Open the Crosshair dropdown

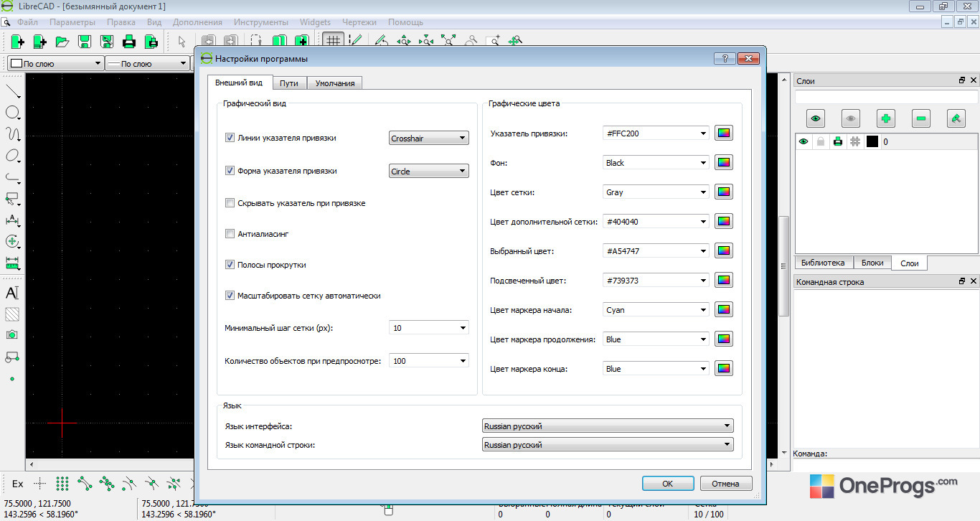coord(428,139)
